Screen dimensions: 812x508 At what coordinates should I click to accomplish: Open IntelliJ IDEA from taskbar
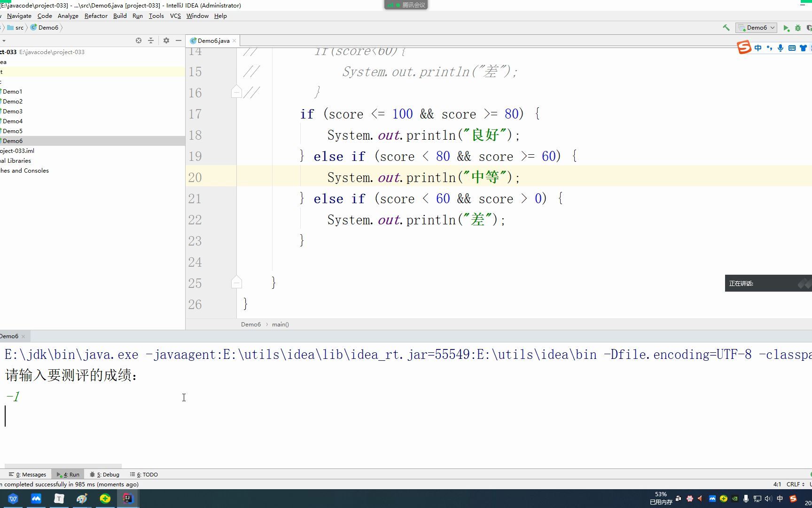click(128, 499)
